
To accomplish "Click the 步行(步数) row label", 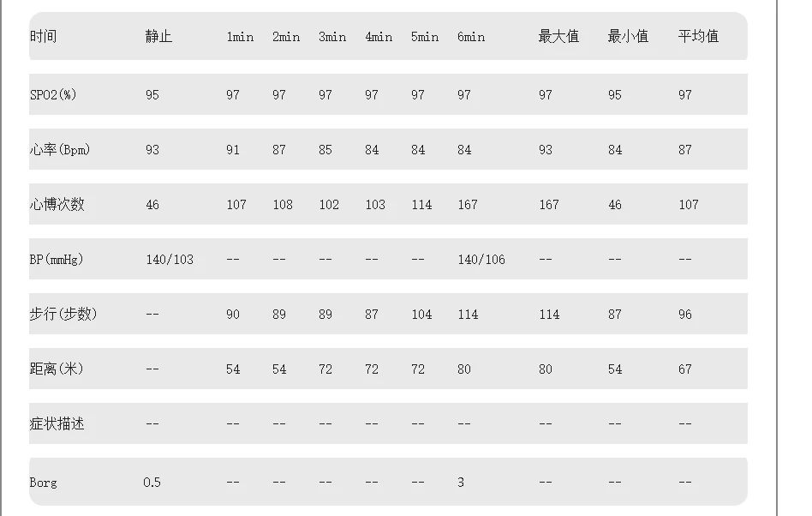I will click(x=63, y=314).
